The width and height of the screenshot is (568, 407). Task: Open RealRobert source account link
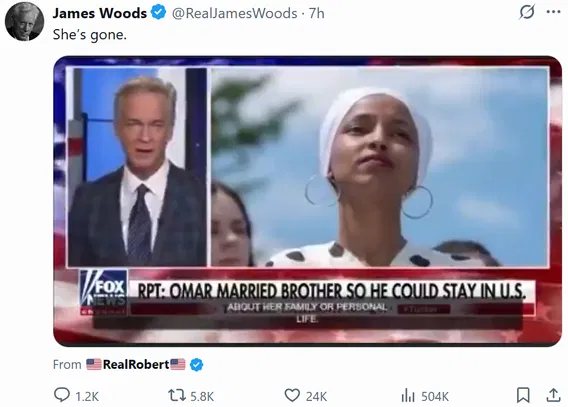(x=136, y=364)
